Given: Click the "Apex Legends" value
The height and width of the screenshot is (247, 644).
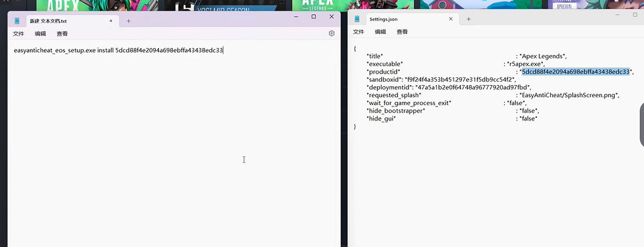Looking at the screenshot, I should pyautogui.click(x=543, y=56).
